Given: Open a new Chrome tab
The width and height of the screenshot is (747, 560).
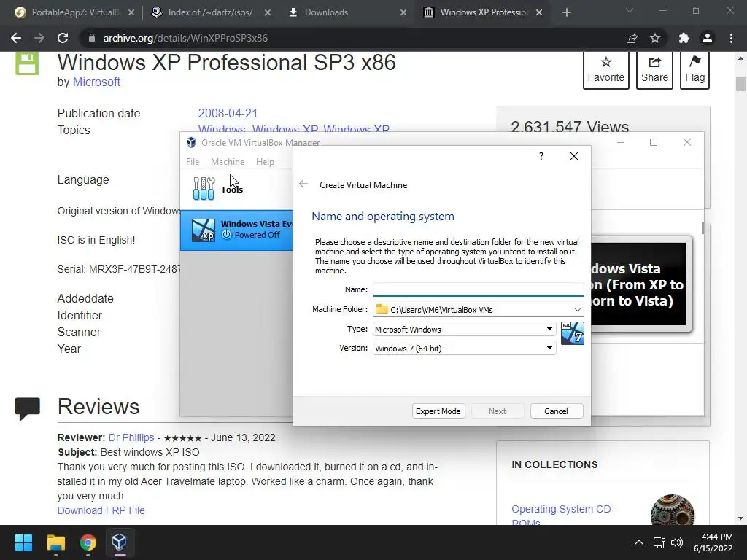Looking at the screenshot, I should [x=566, y=12].
